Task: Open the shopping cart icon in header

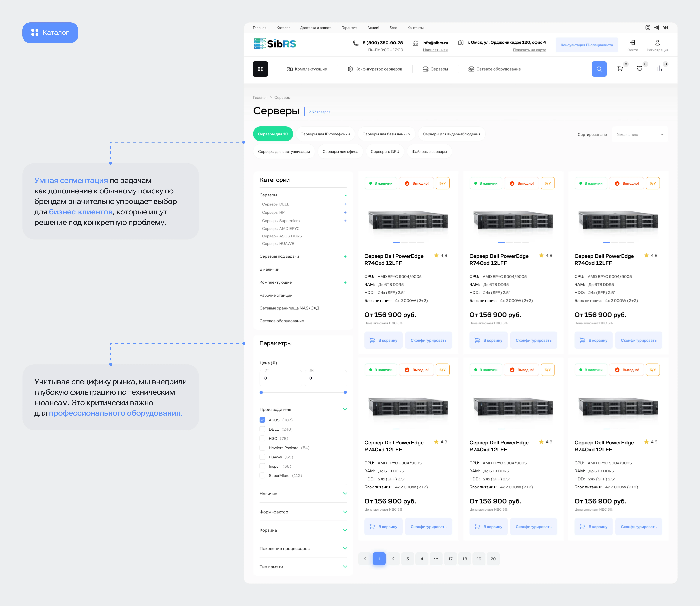Action: (x=620, y=69)
